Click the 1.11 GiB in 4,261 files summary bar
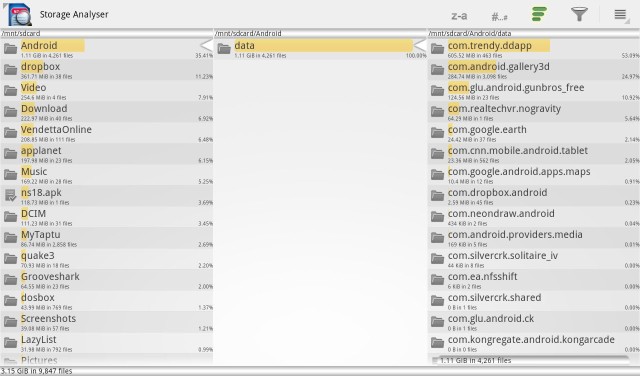 (531, 360)
